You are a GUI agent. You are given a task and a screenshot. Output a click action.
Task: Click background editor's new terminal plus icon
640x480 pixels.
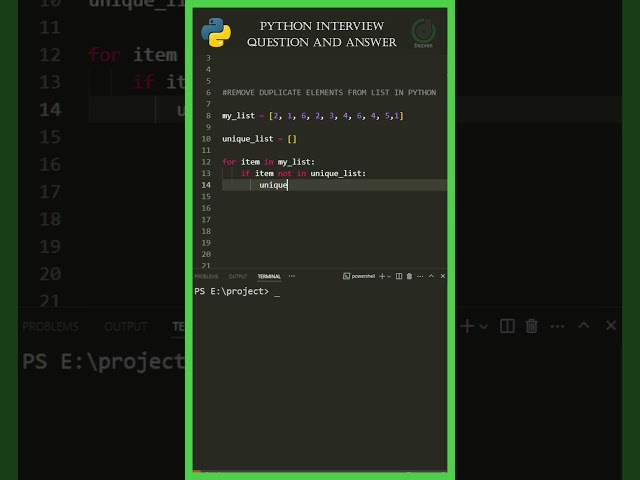tap(467, 326)
